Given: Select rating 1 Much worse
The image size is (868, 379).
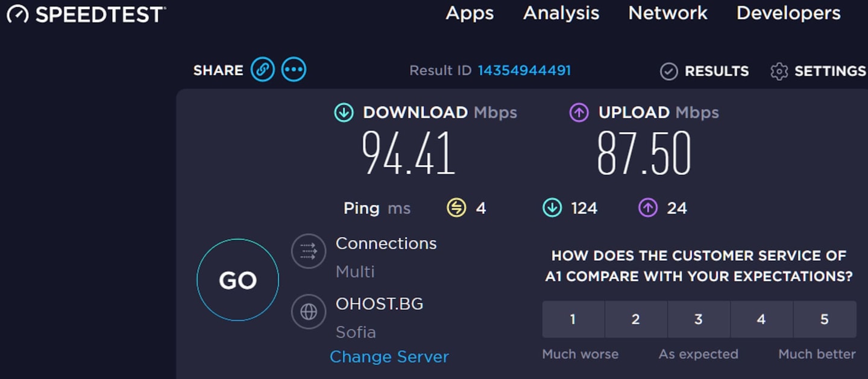Looking at the screenshot, I should (573, 319).
